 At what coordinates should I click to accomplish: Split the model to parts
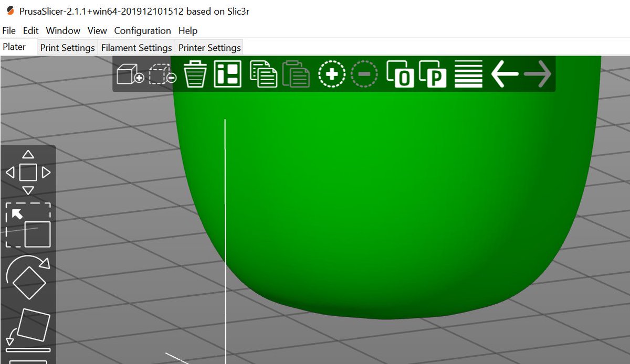pos(433,74)
